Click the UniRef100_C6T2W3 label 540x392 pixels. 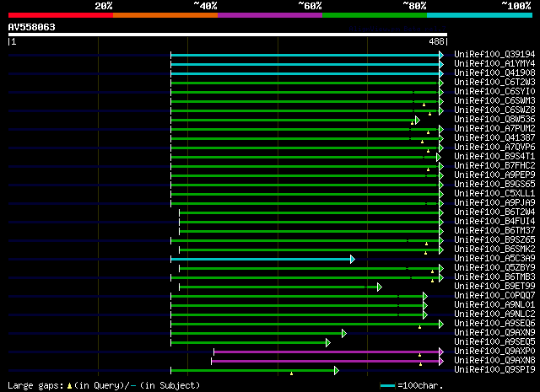click(494, 83)
